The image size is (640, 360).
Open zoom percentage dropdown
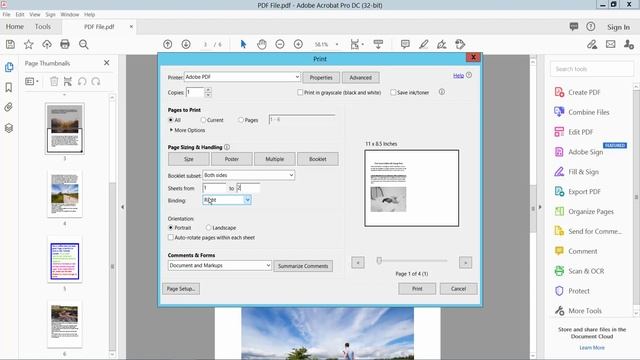pos(337,44)
